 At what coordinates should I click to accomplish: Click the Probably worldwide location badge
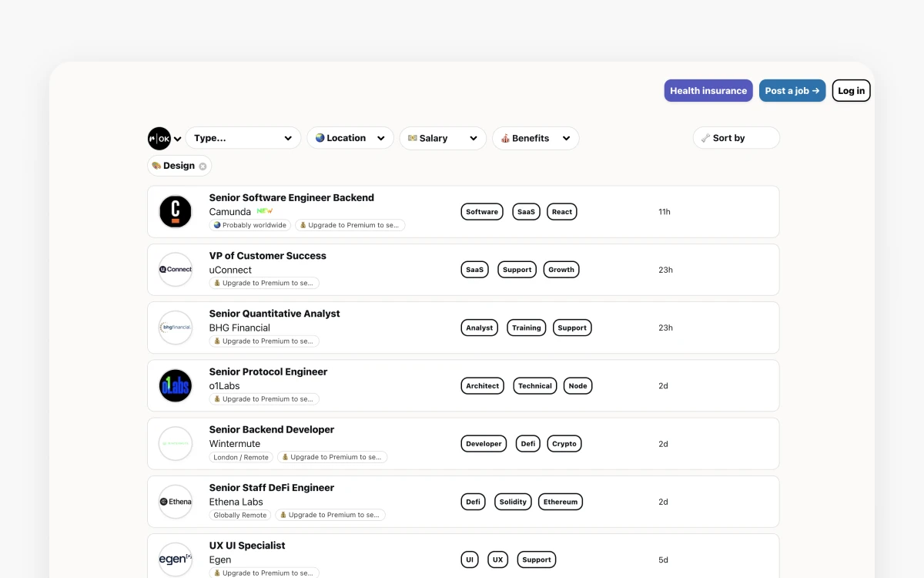click(x=250, y=225)
